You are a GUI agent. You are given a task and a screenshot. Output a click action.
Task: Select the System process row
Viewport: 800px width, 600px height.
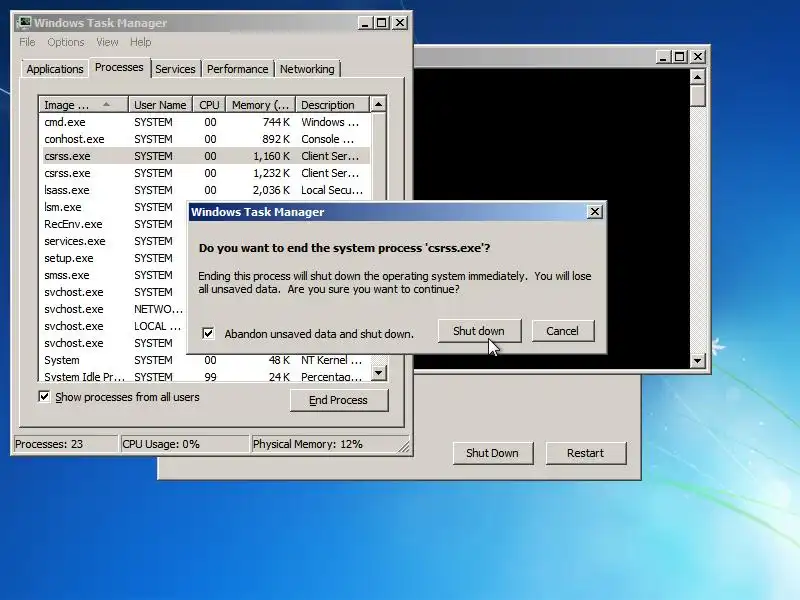coord(205,360)
